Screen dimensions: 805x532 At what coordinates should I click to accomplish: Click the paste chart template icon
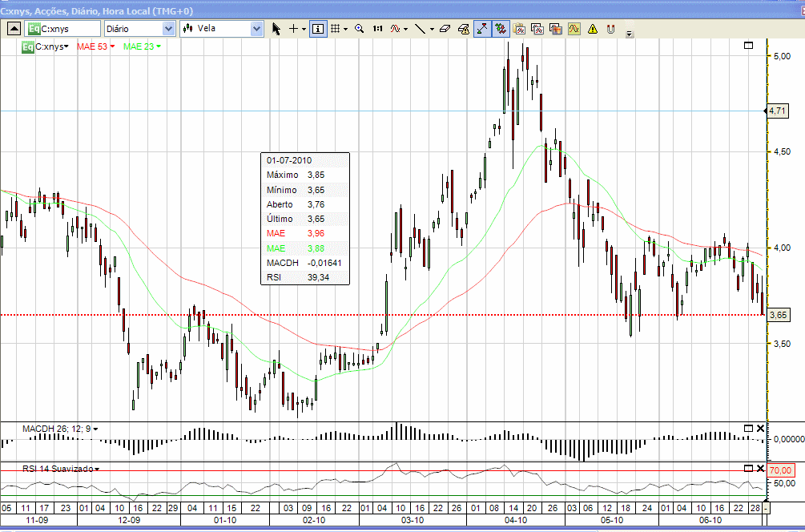pos(519,29)
